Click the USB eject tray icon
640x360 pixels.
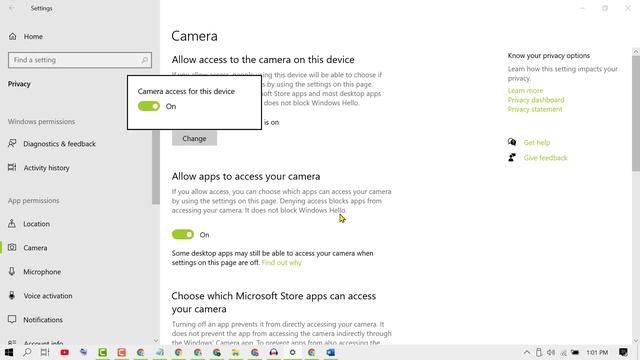click(x=539, y=352)
